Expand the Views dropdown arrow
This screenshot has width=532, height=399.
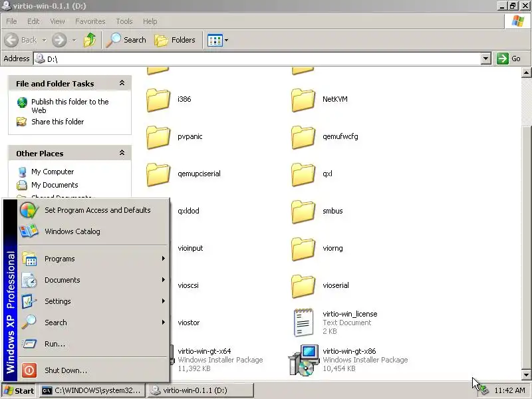tap(227, 41)
